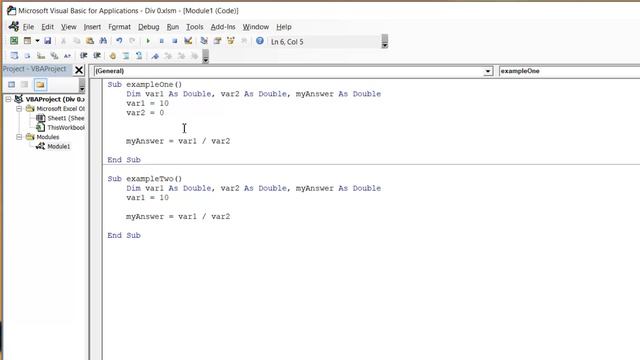Click the List Properties/Methods icon
The width and height of the screenshot is (640, 360).
click(x=14, y=56)
